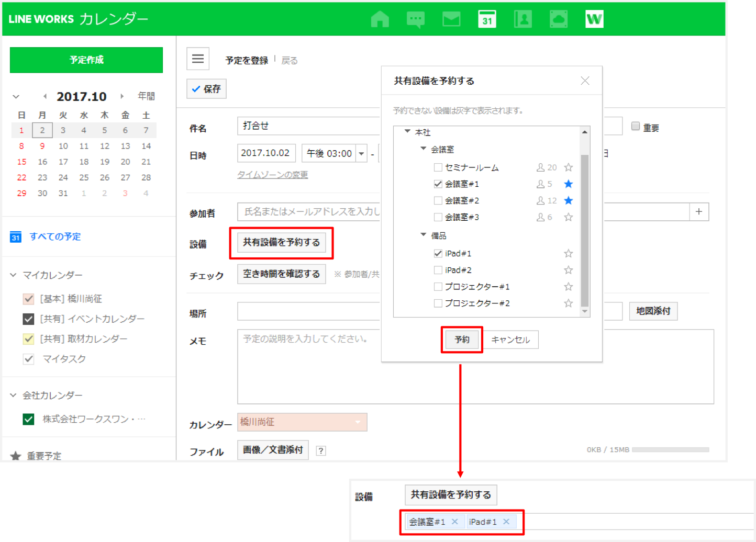Click the 予約 reserve button

tap(462, 340)
